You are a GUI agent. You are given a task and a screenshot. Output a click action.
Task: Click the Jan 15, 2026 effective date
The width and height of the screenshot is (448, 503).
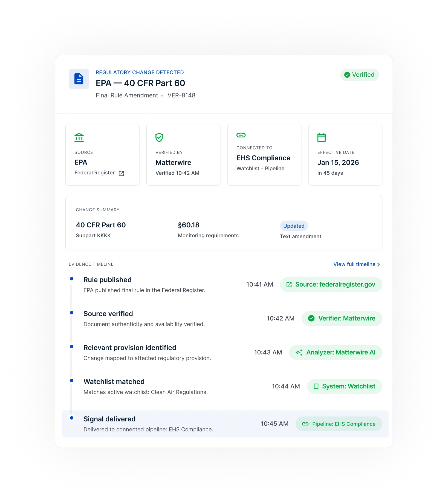pyautogui.click(x=338, y=163)
